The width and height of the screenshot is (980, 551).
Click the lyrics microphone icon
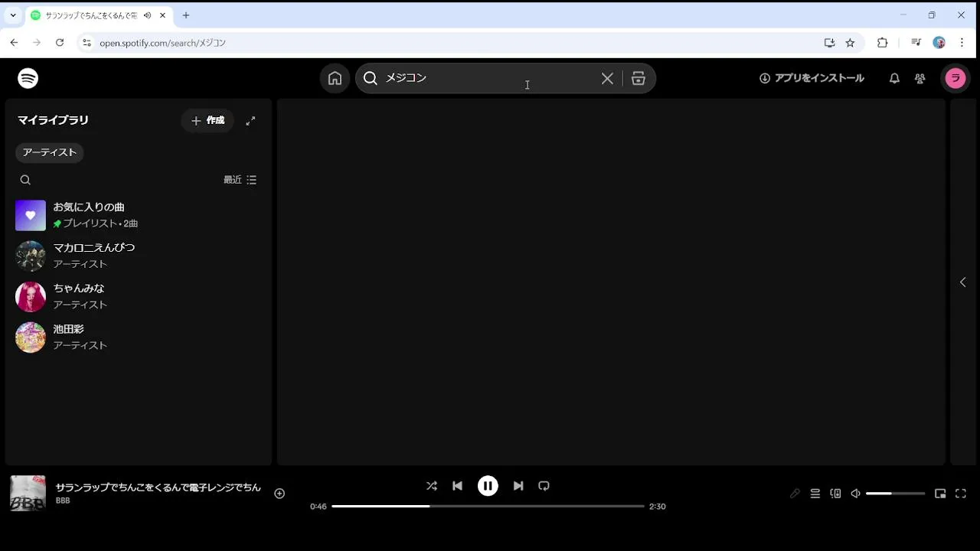click(795, 494)
